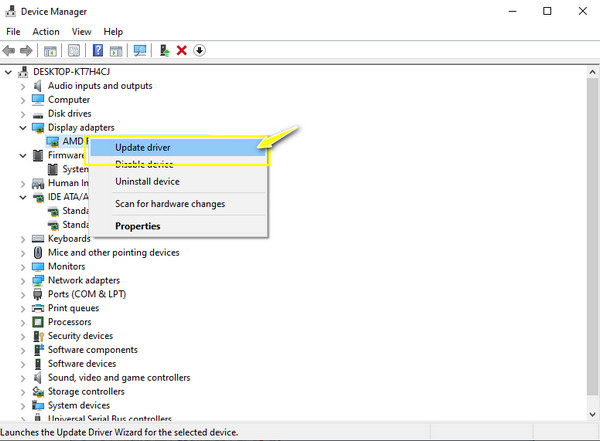Select the System devices tree row
600x441 pixels.
pos(79,405)
